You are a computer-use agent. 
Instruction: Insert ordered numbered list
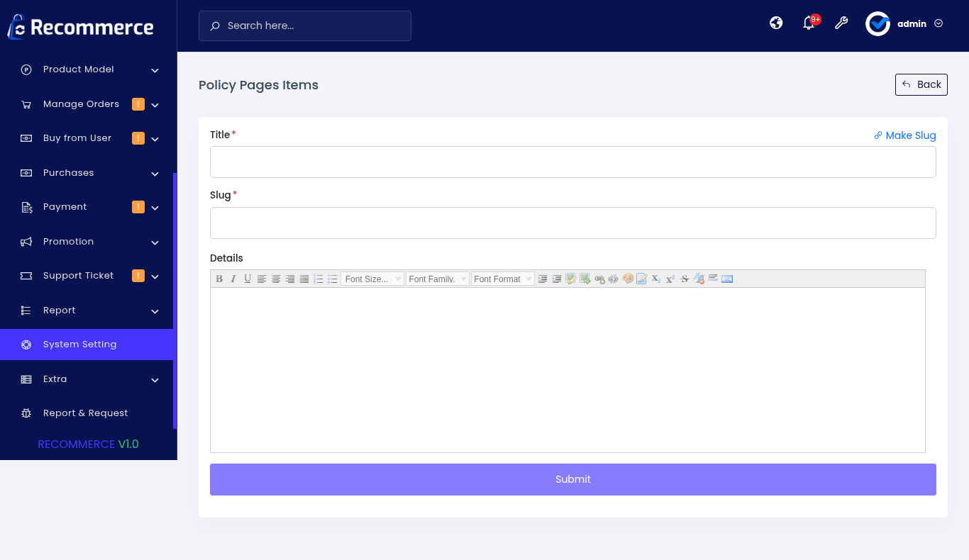(319, 279)
